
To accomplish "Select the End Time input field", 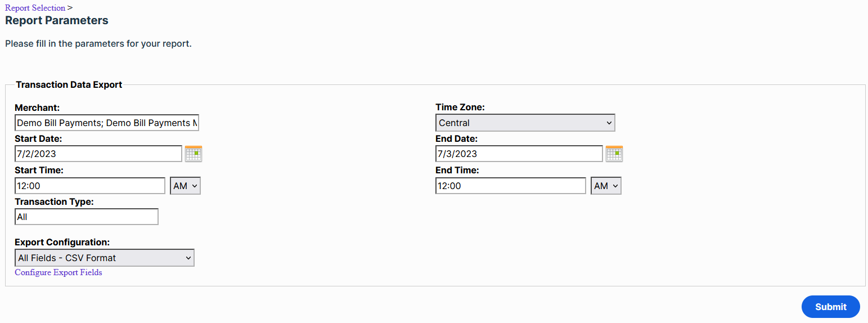I will [x=511, y=186].
